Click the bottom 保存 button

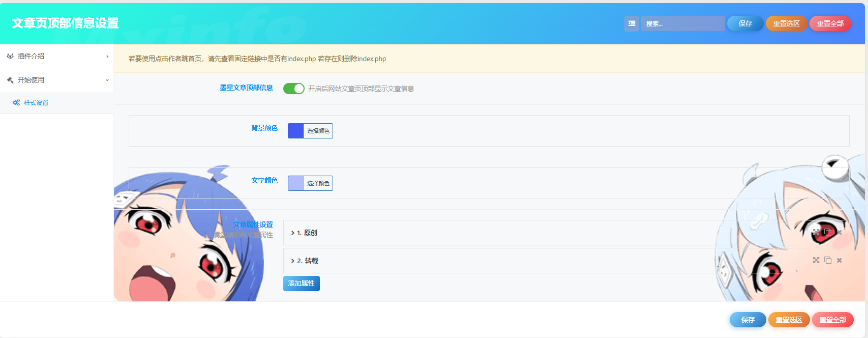pos(748,320)
